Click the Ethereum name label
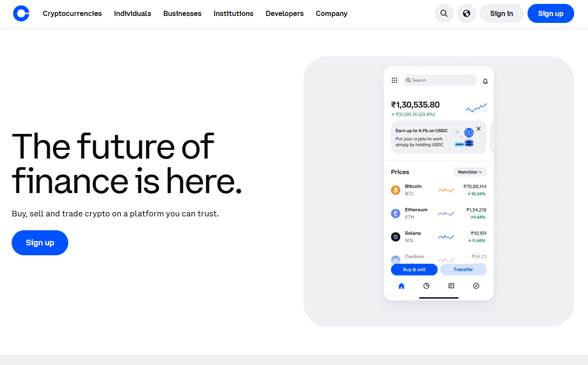Screen dimensions: 588x365 coord(416,209)
